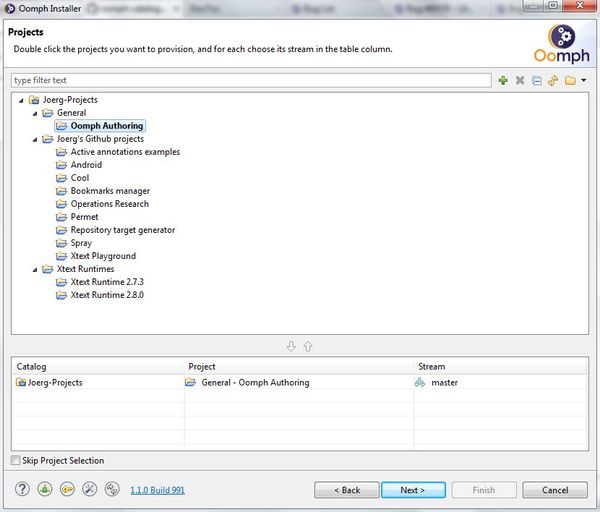Click the down arrow add-to-table icon

click(291, 346)
